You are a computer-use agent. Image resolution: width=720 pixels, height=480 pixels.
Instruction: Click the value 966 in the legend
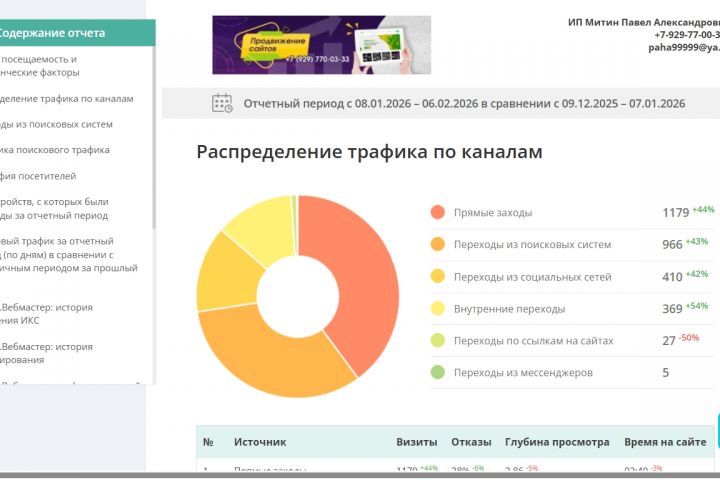pos(672,245)
